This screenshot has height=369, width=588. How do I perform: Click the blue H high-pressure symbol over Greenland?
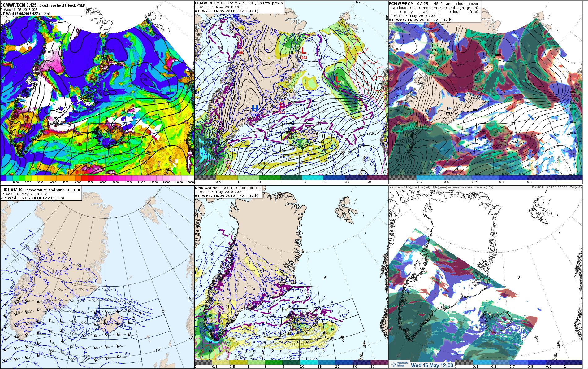tap(255, 108)
